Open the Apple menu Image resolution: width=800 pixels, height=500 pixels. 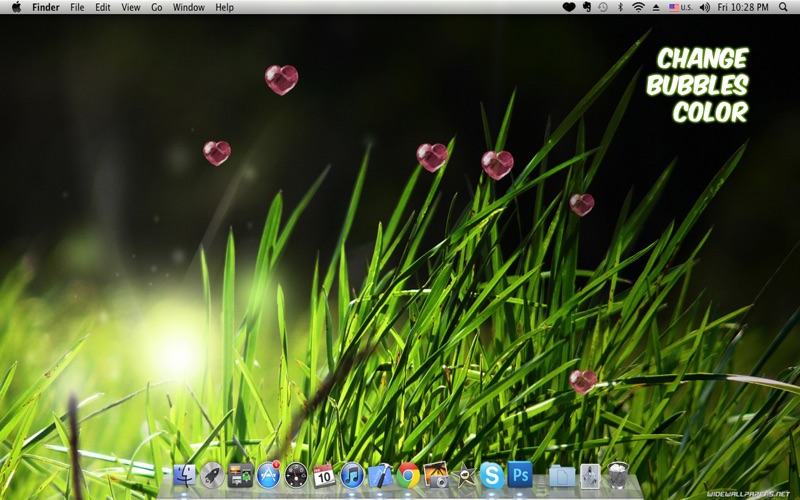click(16, 7)
